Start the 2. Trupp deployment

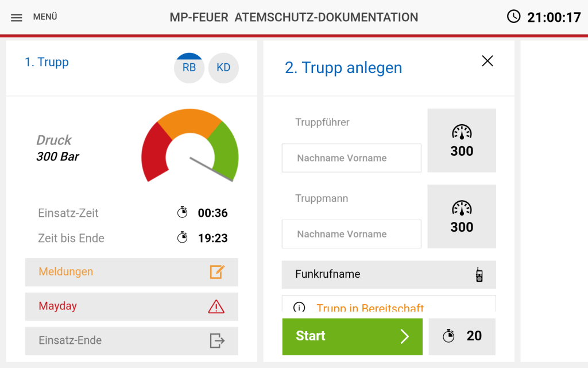coord(352,336)
